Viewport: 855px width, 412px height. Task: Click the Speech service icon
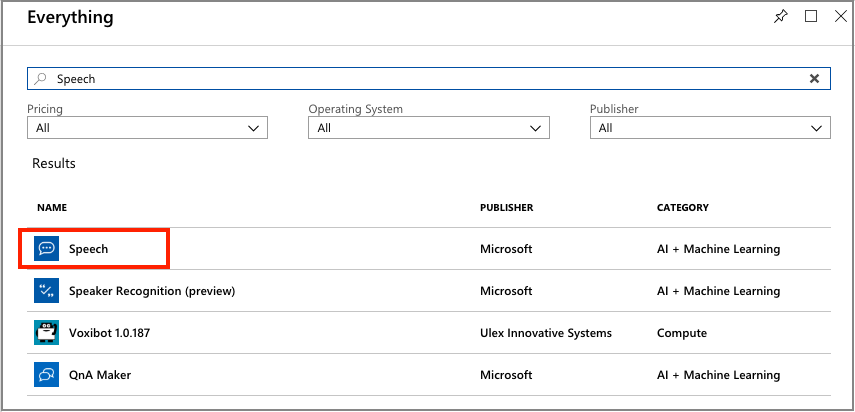point(46,249)
